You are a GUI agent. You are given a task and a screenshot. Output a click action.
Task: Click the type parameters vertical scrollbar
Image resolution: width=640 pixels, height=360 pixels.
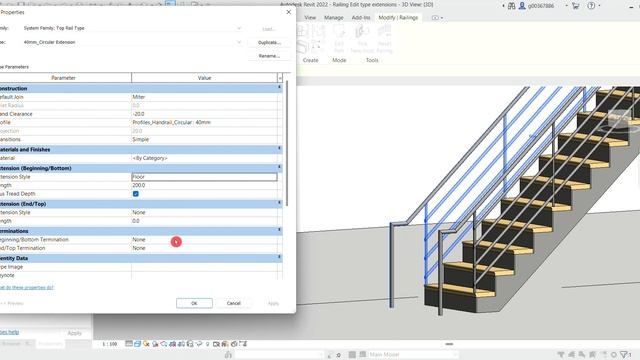click(x=287, y=143)
